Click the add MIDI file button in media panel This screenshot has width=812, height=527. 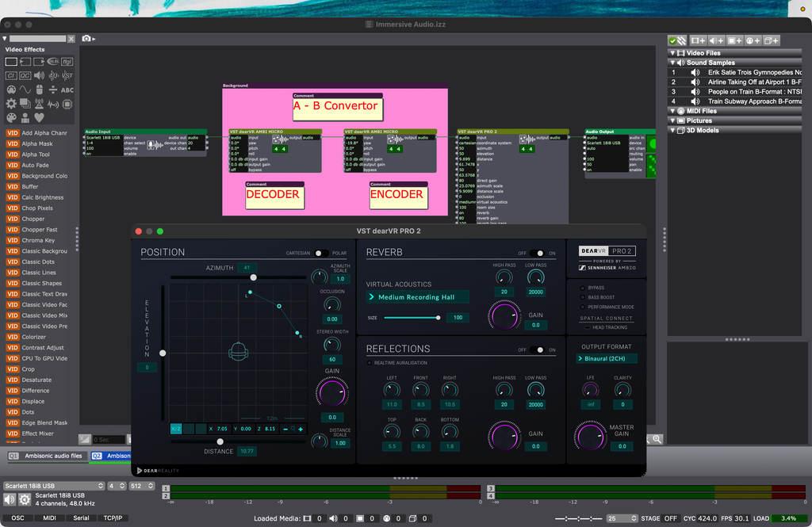click(x=753, y=40)
